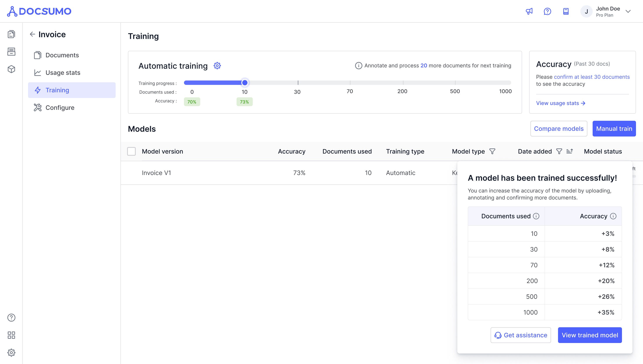Click the announcements megaphone icon
Screen dimensions: 643x364
529,11
